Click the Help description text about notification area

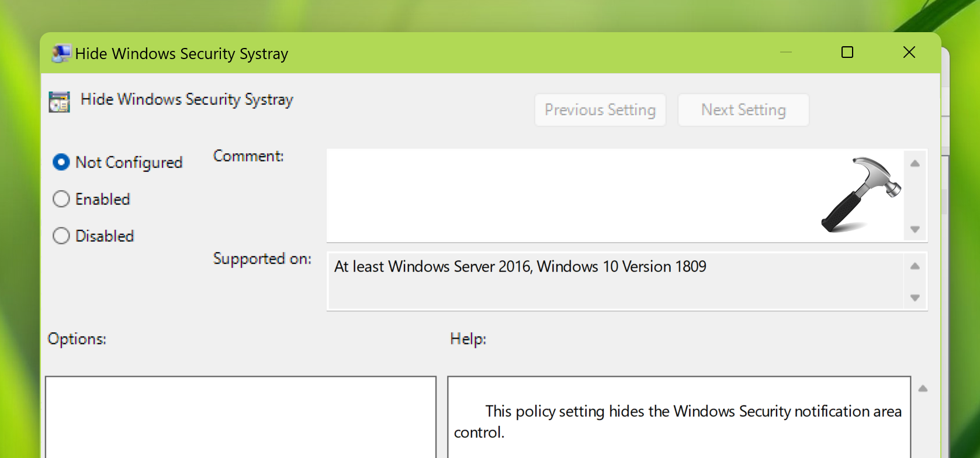click(678, 422)
